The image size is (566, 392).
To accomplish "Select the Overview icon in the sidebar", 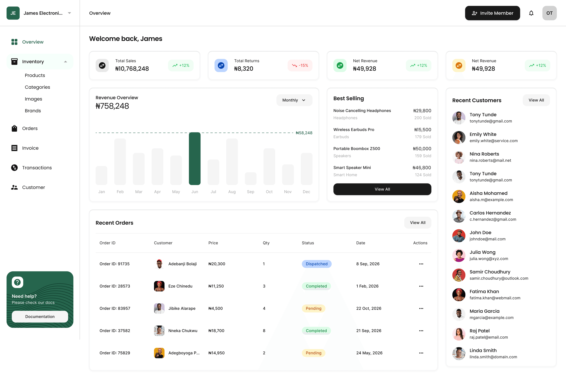I will [14, 42].
